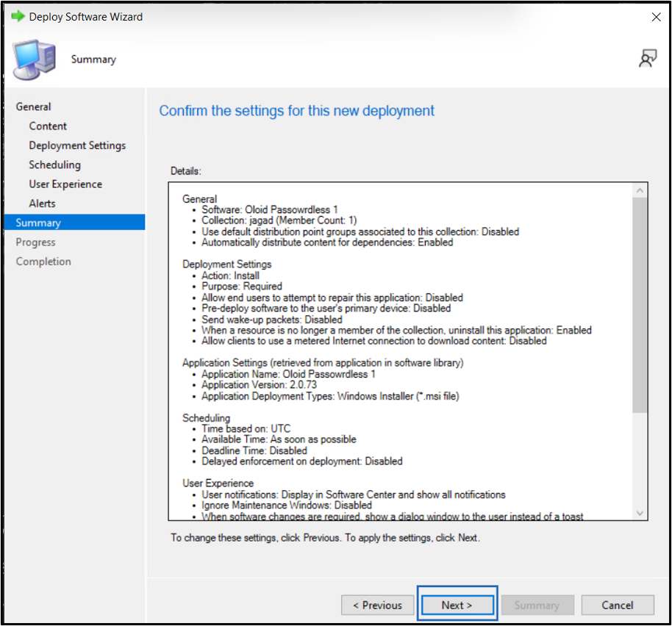Click 'Time based on: UTC' line
Image resolution: width=672 pixels, height=626 pixels.
246,428
